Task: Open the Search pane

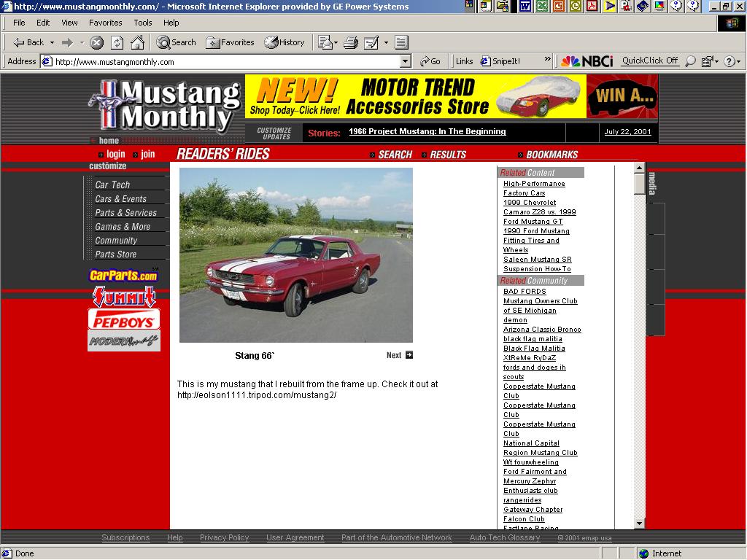Action: pos(177,43)
